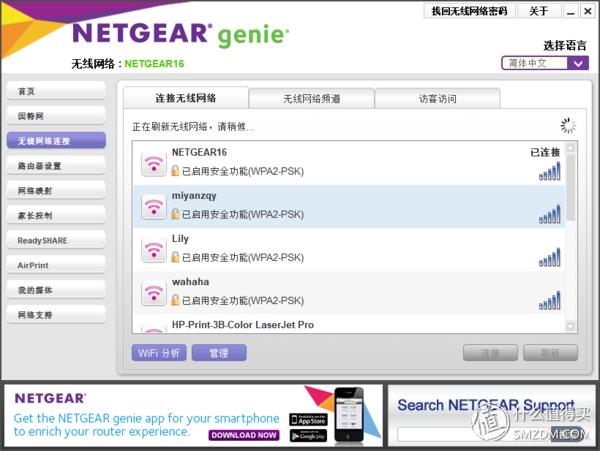Click the NETGEAR16 Wi-Fi icon
Screen dimensions: 600x451
(x=153, y=164)
